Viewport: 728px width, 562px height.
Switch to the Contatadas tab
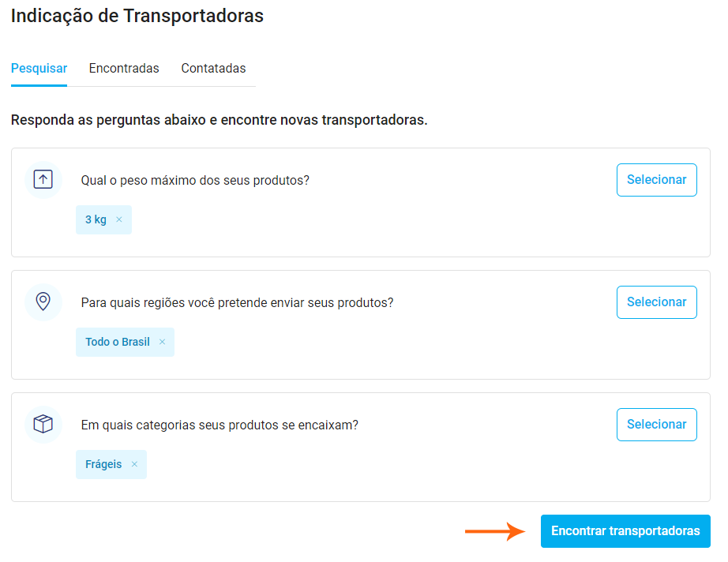point(213,68)
